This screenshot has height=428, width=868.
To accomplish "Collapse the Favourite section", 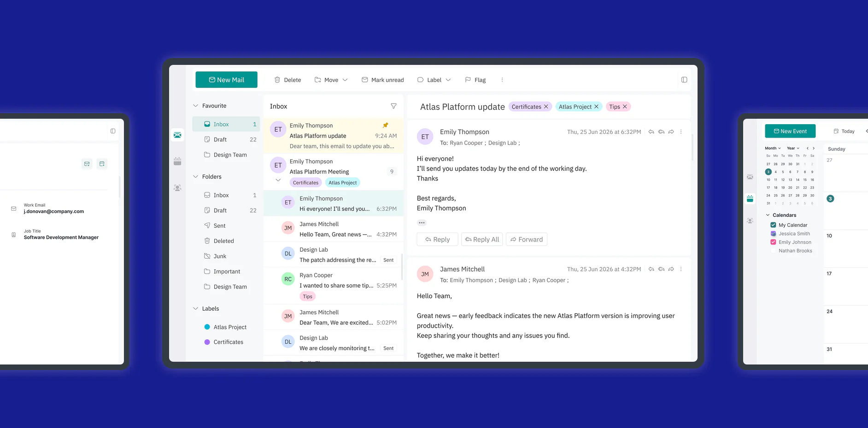I will pos(195,105).
